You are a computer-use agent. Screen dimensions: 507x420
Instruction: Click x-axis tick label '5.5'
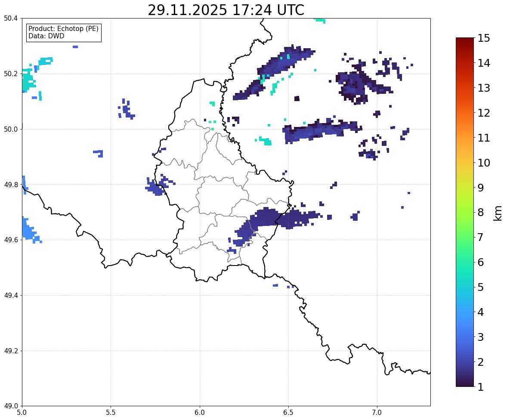click(x=111, y=413)
